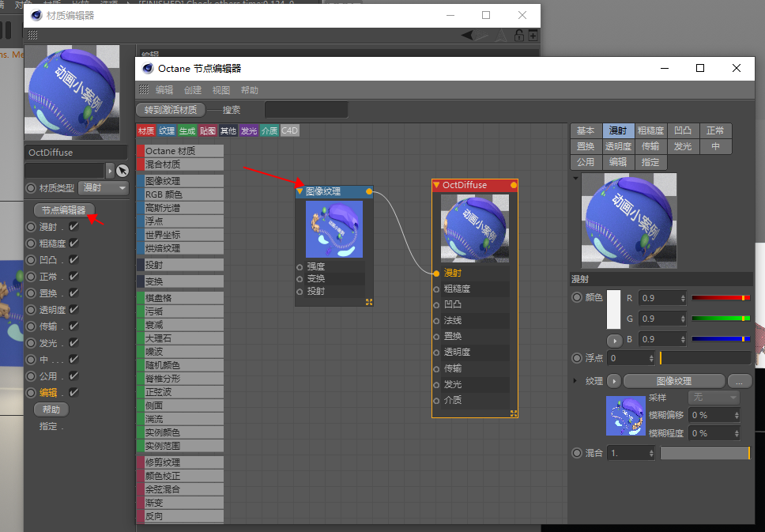Click the 漫射 output port on OctDiffuse node
765x532 pixels.
[436, 273]
